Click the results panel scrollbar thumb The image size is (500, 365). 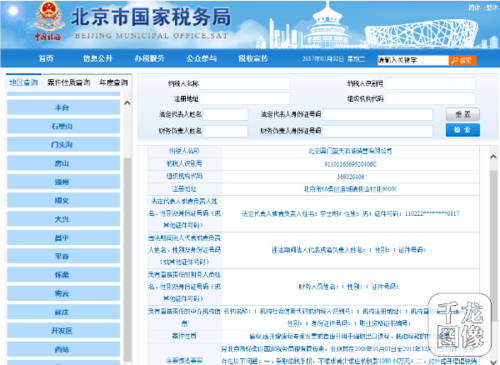(x=494, y=246)
